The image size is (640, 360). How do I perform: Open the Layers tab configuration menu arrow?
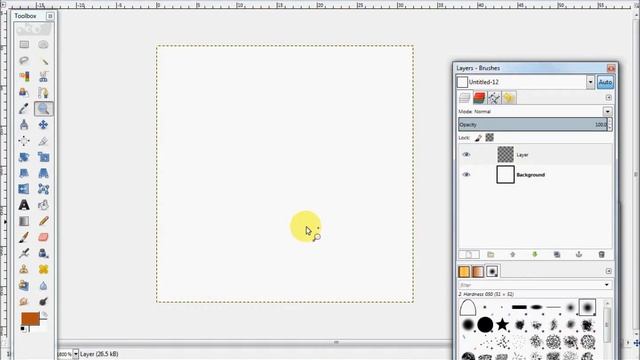pyautogui.click(x=609, y=98)
